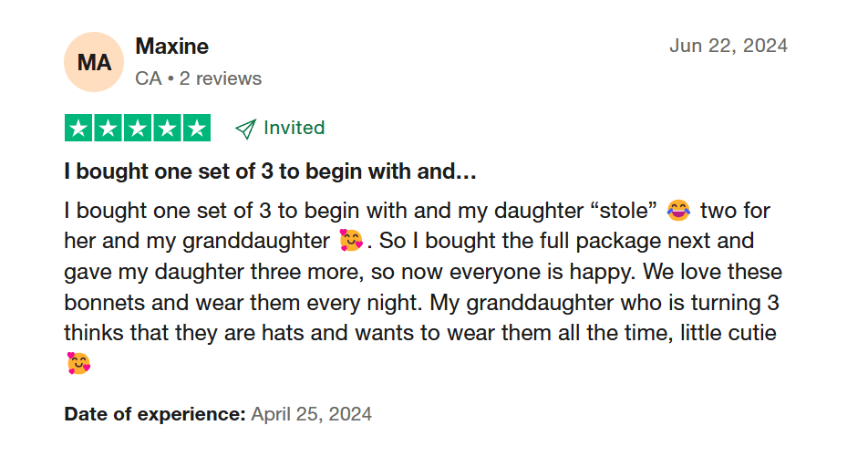Click the Jun 22, 2024 date
868x467 pixels.
click(x=728, y=46)
